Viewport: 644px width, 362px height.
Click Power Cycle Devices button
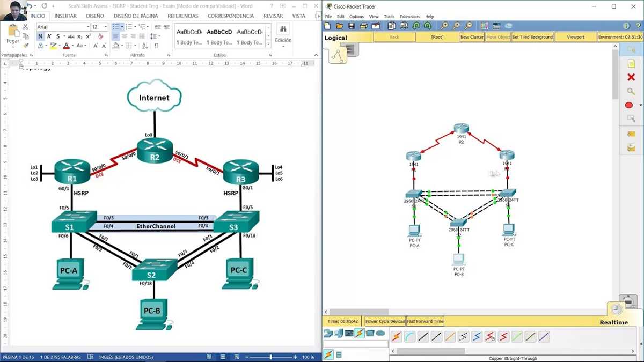tap(385, 321)
